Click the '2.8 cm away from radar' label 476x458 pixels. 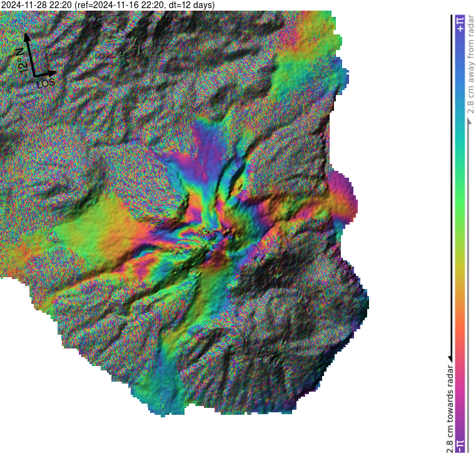pyautogui.click(x=470, y=64)
